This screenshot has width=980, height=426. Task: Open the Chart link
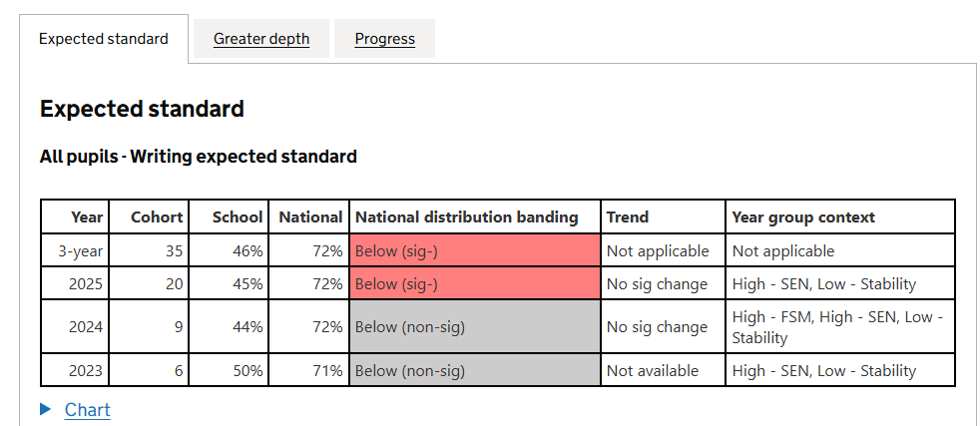pos(87,409)
